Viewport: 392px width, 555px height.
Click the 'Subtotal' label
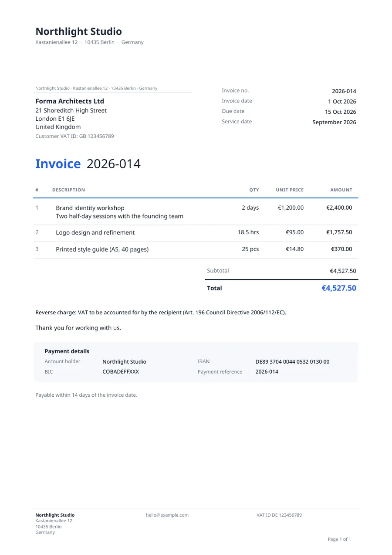[218, 271]
